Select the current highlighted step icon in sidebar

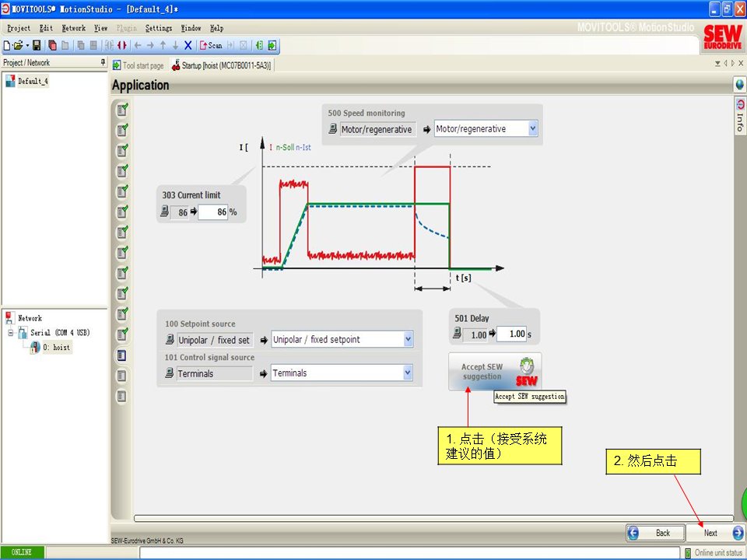[121, 355]
